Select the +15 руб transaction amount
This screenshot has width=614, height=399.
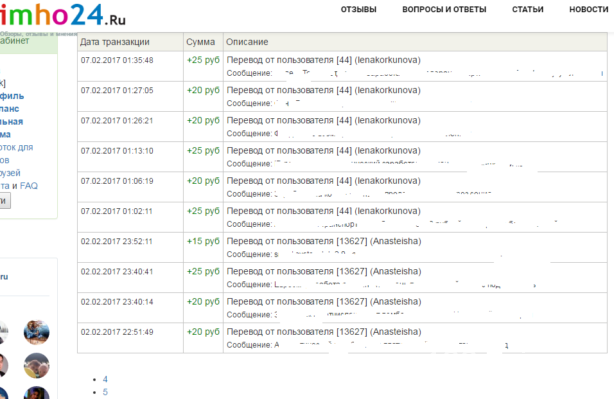pos(203,241)
